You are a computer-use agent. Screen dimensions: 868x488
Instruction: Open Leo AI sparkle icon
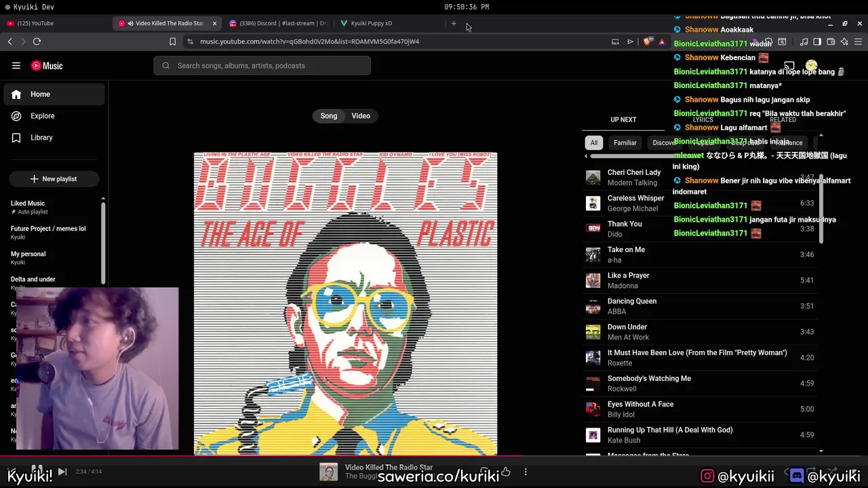(x=844, y=41)
